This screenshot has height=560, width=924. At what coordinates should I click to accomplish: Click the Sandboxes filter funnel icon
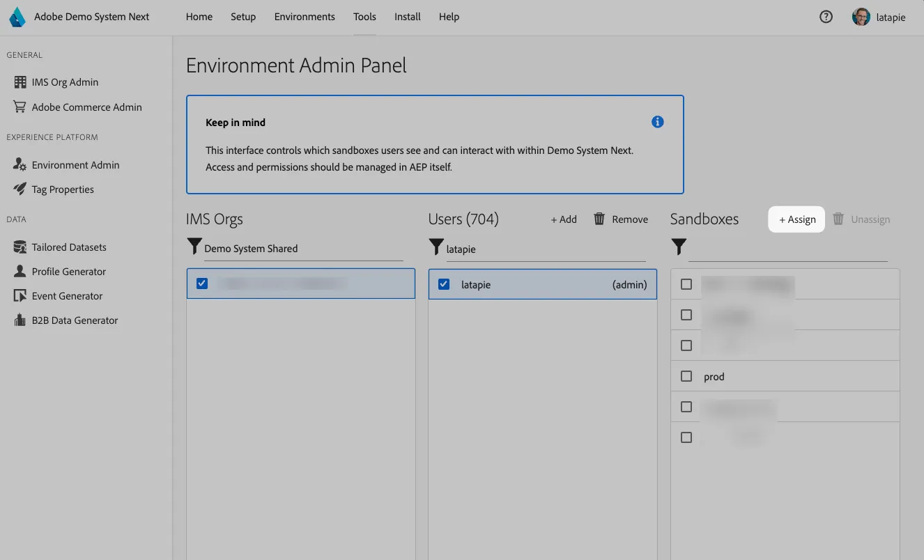[x=679, y=246]
